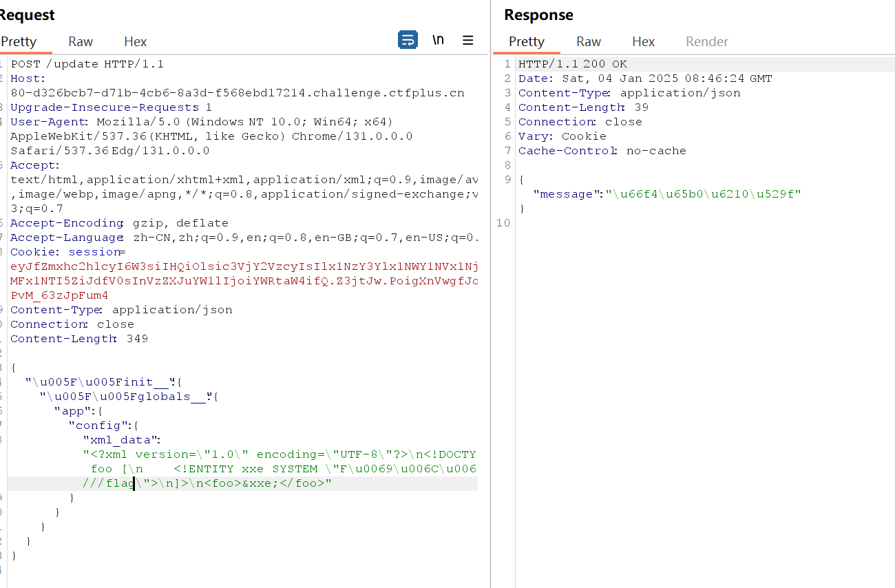The width and height of the screenshot is (895, 588).
Task: Click the response Connection: close line
Action: point(580,122)
